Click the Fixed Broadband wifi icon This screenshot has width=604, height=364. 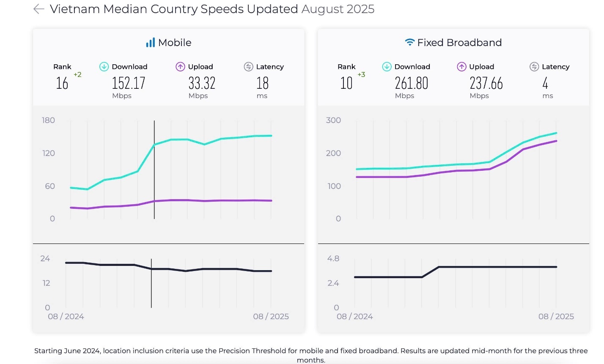pos(409,42)
